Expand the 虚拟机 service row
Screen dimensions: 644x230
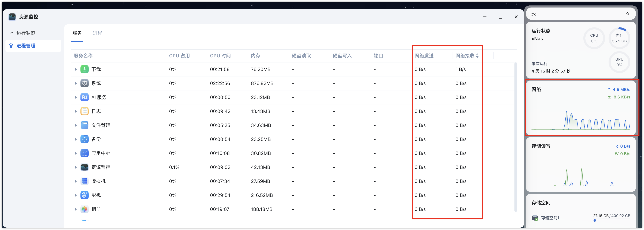(x=76, y=181)
